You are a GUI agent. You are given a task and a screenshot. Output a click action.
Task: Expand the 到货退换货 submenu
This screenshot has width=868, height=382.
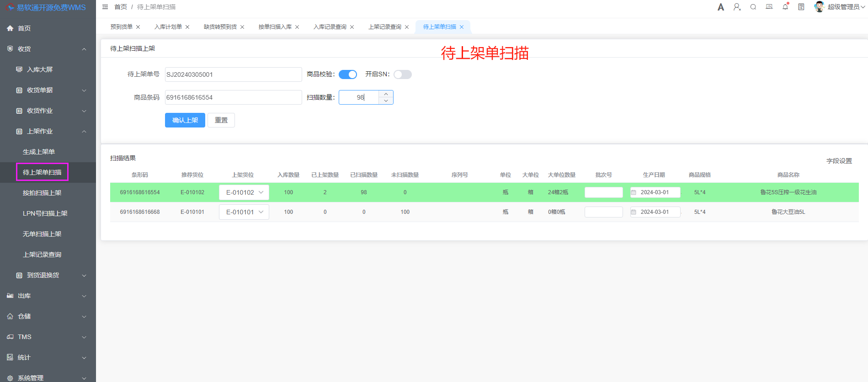pos(84,275)
